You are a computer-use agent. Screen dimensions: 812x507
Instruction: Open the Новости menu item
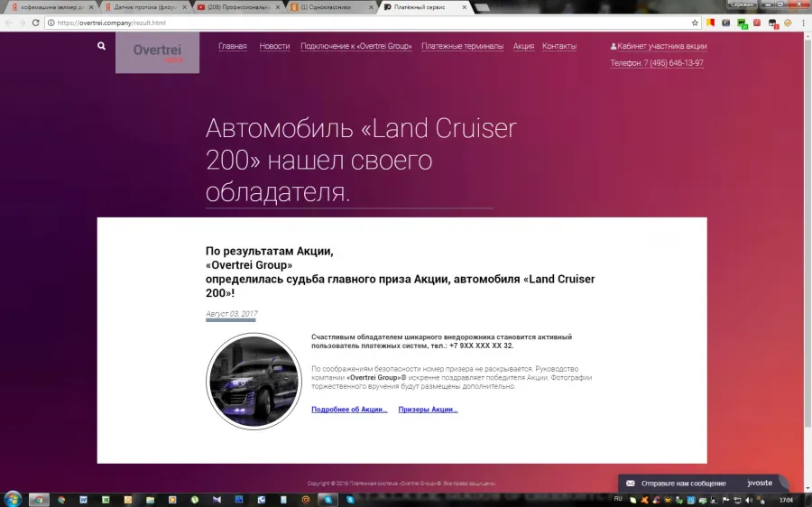(x=274, y=46)
